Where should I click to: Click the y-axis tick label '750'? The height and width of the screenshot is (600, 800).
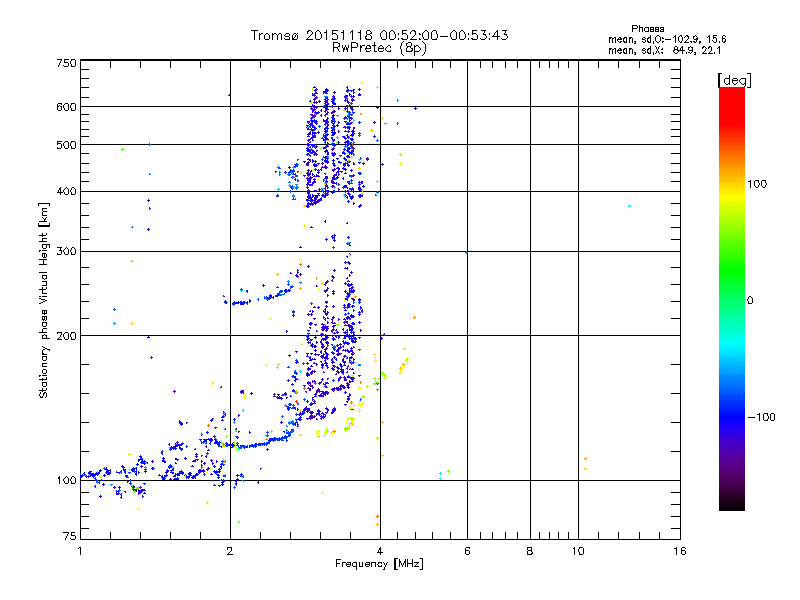(67, 63)
